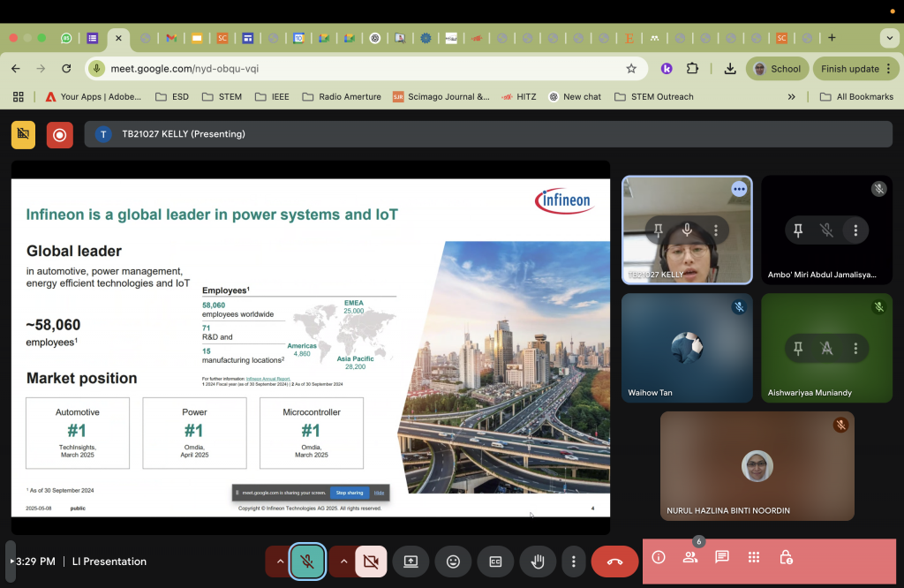This screenshot has height=588, width=904.
Task: Switch to the orange letter E tab
Action: coord(629,38)
